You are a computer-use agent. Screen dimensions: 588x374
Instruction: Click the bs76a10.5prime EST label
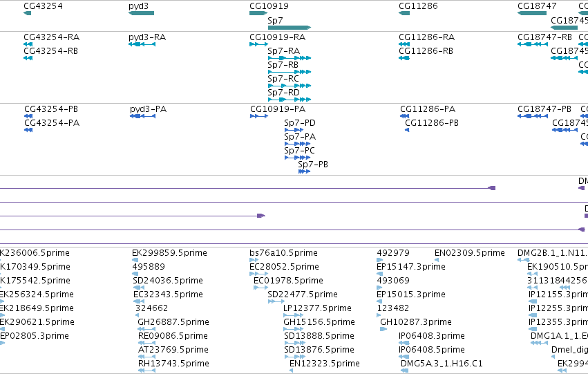click(283, 253)
